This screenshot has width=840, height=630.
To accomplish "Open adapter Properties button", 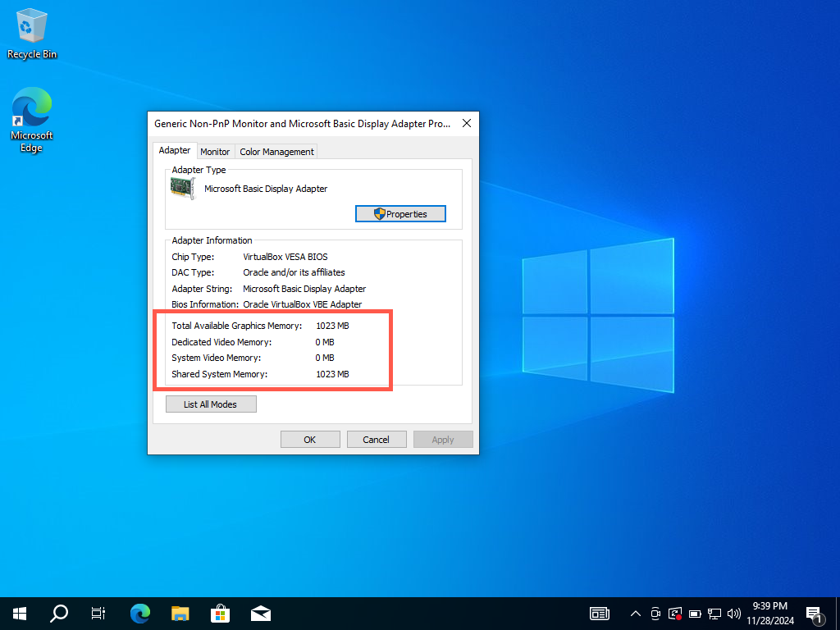I will click(400, 214).
